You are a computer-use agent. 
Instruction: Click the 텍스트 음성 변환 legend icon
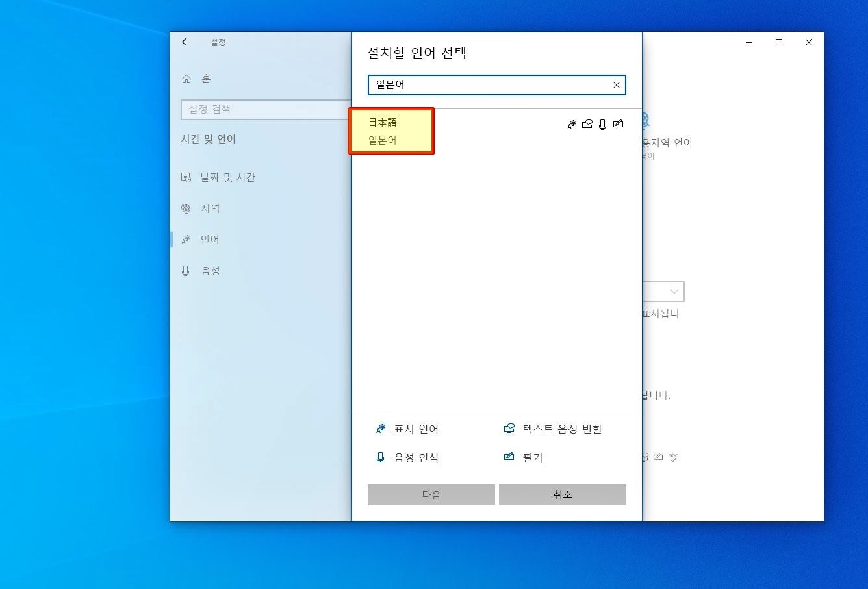coord(509,429)
